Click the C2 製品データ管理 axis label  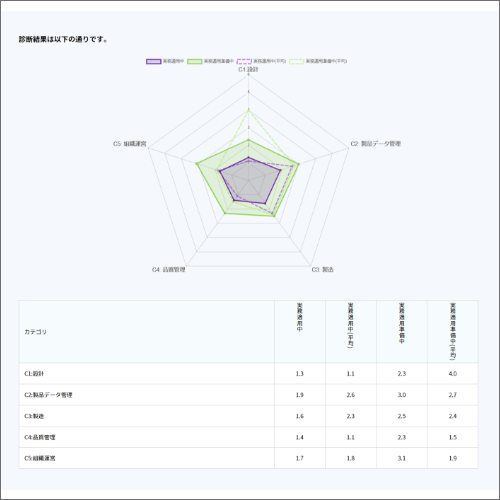(376, 144)
